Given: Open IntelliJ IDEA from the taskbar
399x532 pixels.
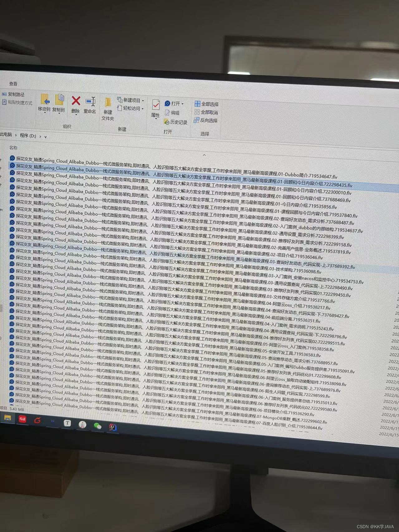Looking at the screenshot, I should [x=113, y=427].
